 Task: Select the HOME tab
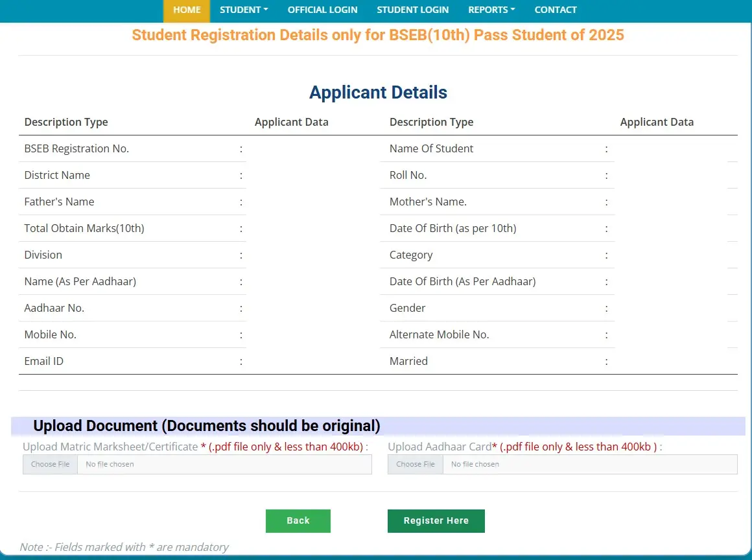[187, 10]
